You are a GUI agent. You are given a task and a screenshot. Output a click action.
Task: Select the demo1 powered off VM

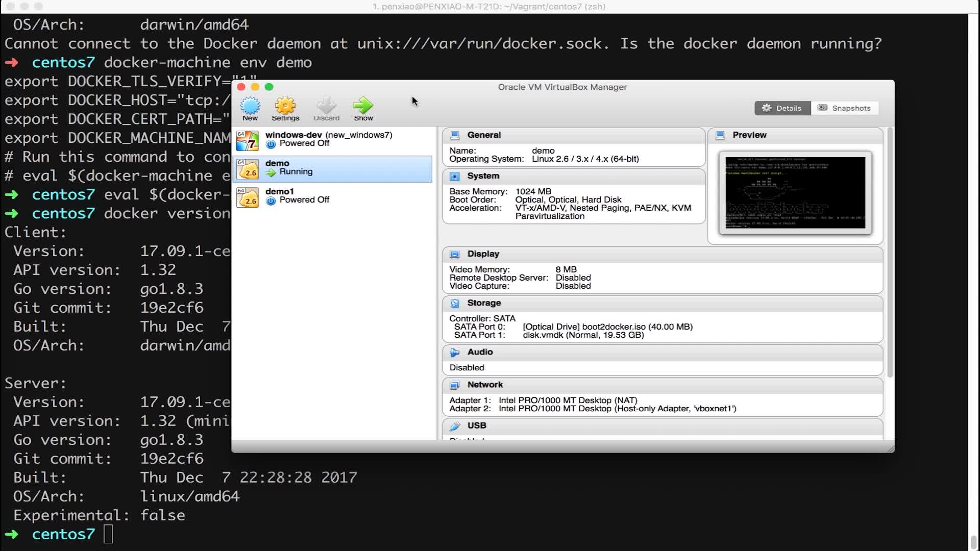[332, 196]
